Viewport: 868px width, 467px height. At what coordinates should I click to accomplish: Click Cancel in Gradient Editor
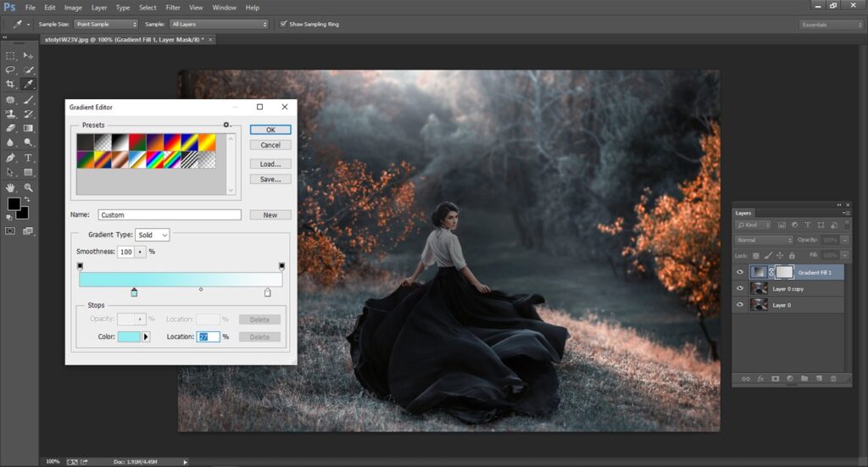pos(270,145)
